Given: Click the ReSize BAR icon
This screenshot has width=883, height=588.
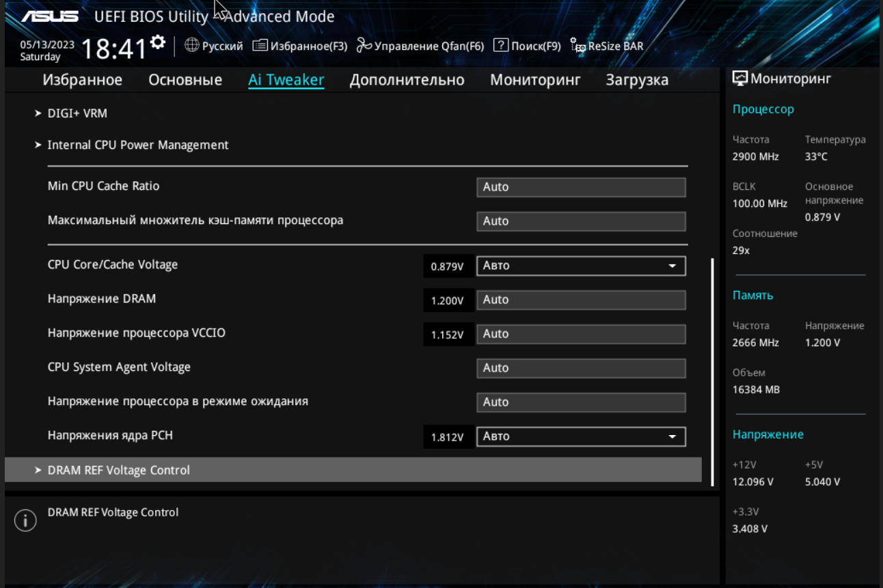Looking at the screenshot, I should 578,46.
